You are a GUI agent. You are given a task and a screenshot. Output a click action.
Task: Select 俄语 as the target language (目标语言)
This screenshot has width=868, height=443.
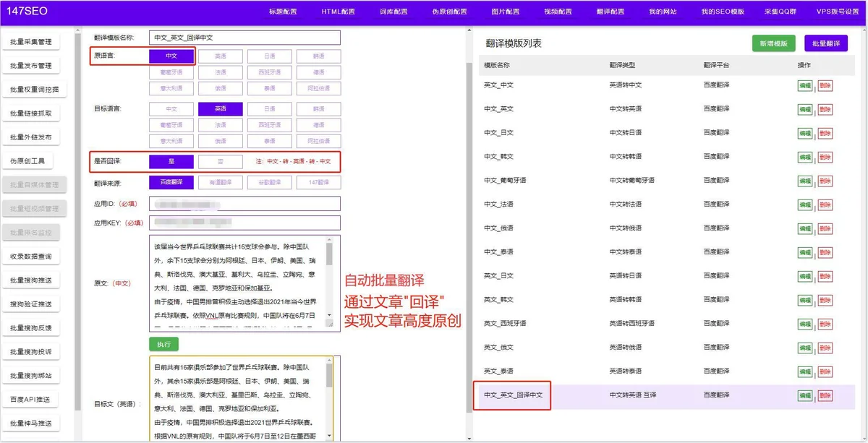click(221, 141)
